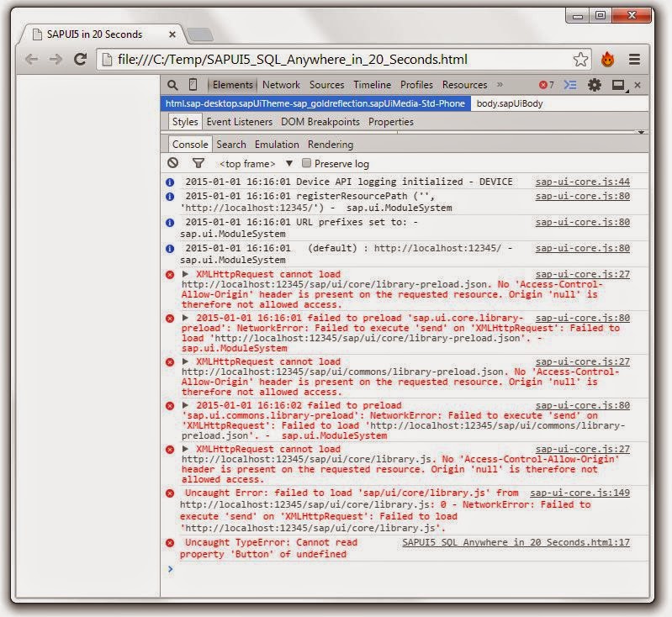
Task: Close the DevTools panel
Action: (x=638, y=85)
